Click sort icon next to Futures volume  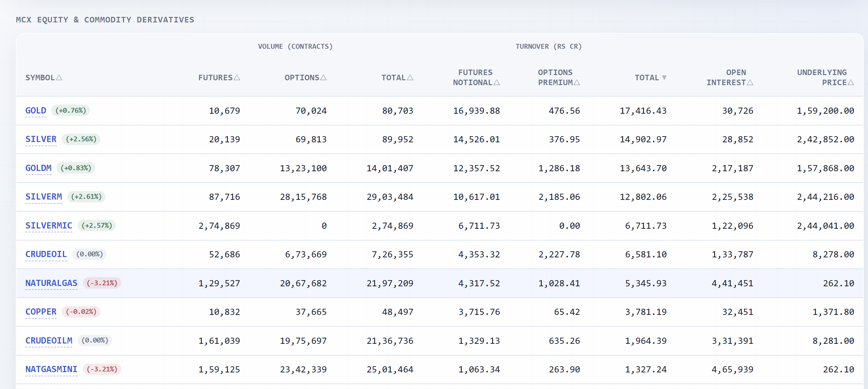(x=237, y=78)
